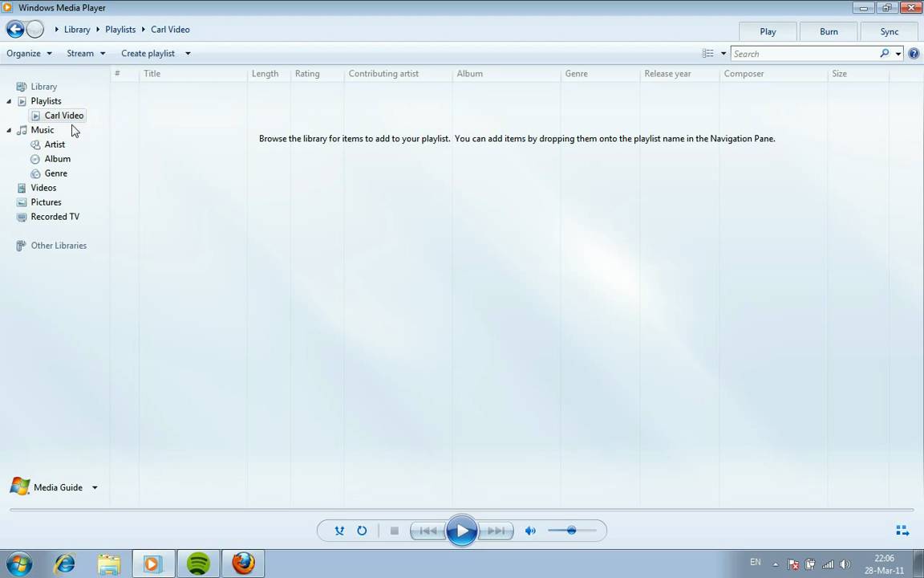Open the Pictures library
The image size is (924, 578).
click(x=46, y=202)
